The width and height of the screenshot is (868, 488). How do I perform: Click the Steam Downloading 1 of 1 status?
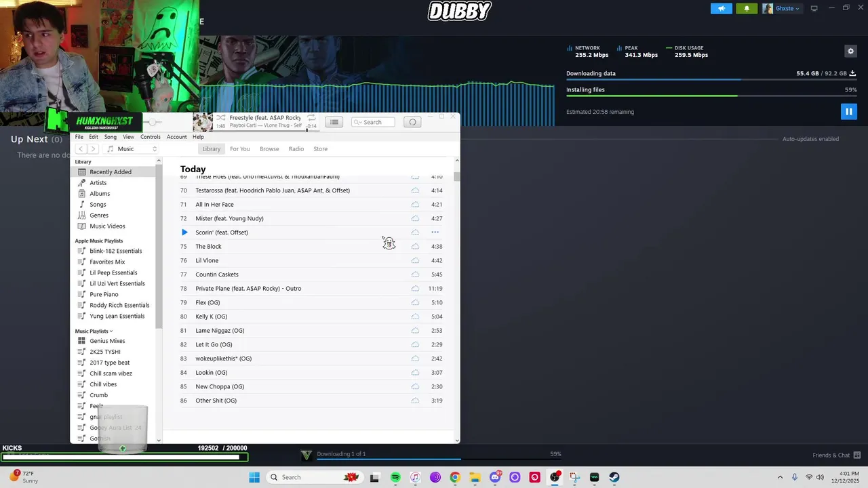341,454
